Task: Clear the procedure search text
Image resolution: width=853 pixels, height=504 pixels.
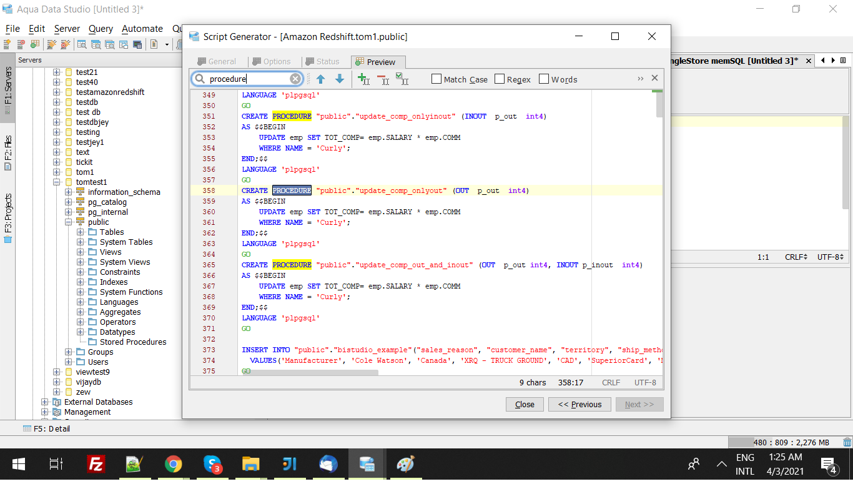Action: [295, 79]
